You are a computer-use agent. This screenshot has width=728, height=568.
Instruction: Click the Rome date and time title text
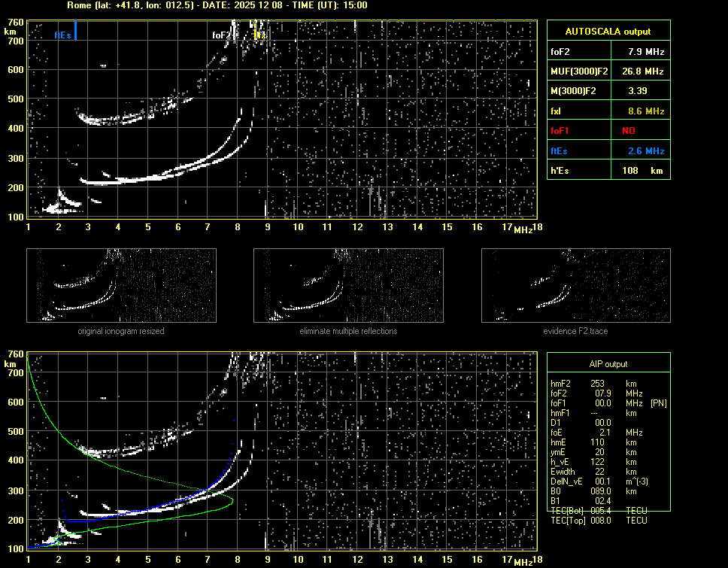[x=217, y=5]
